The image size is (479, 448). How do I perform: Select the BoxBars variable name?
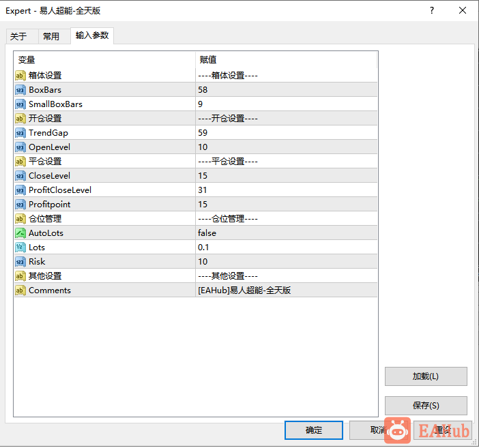[45, 90]
